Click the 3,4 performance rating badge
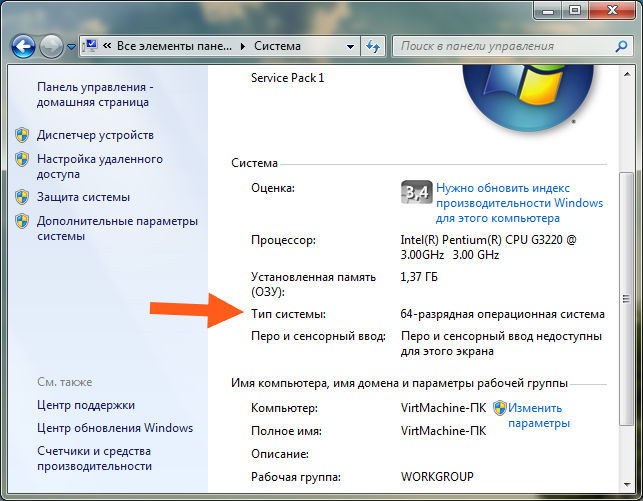The height and width of the screenshot is (501, 643). tap(416, 192)
